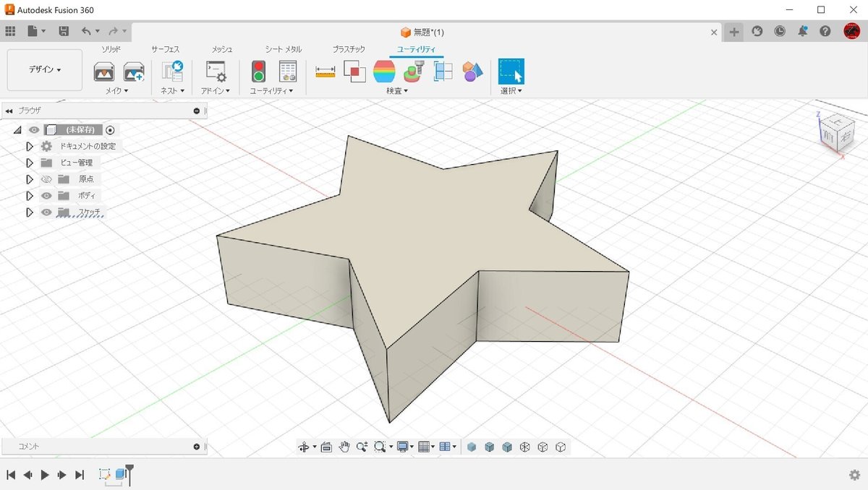This screenshot has width=868, height=490.
Task: Collapse the ブラウザ panel with double arrows
Action: point(9,111)
